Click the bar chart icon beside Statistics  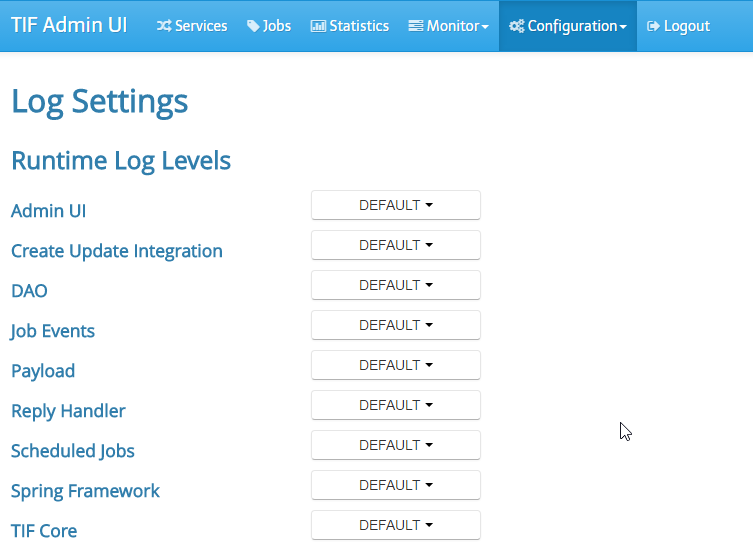318,26
